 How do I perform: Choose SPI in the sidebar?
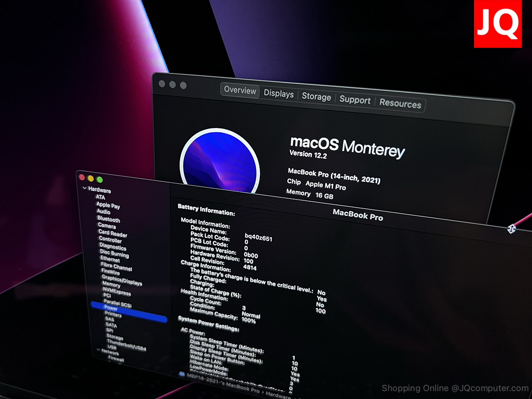tap(110, 331)
